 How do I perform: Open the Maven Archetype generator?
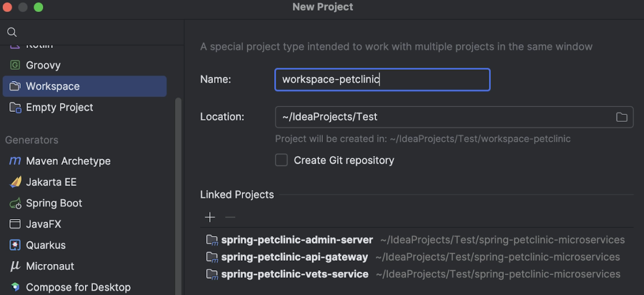pyautogui.click(x=84, y=161)
